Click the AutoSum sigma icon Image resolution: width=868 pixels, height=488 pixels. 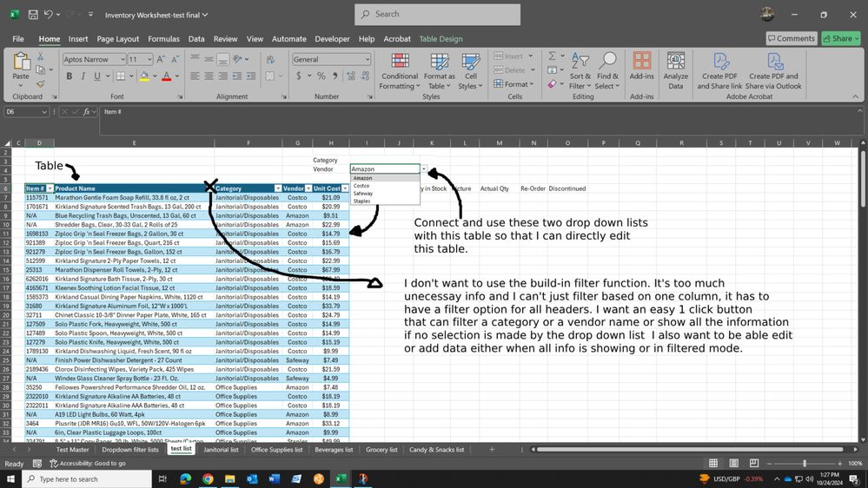click(x=552, y=56)
